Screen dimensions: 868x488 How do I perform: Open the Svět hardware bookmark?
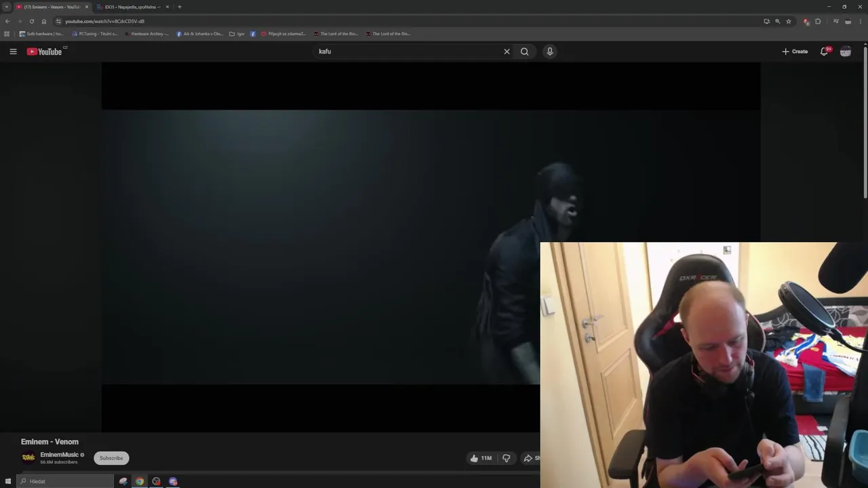pos(41,34)
